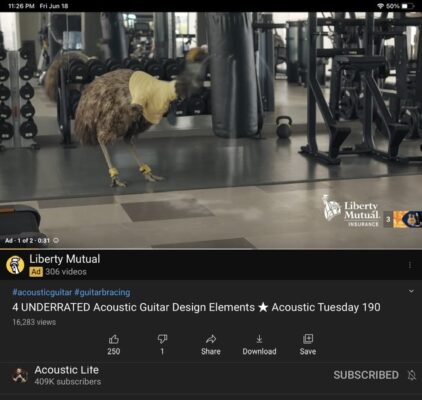This screenshot has height=400, width=422.
Task: Toggle the SUBSCRIBED button
Action: coord(366,375)
